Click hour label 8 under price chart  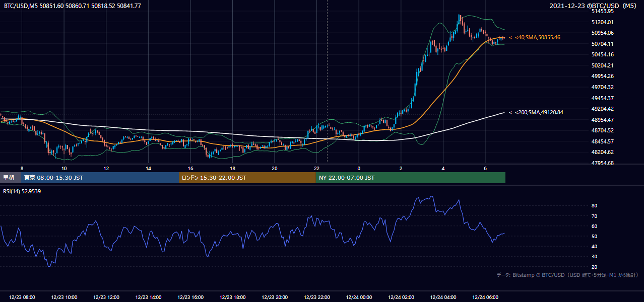22,168
